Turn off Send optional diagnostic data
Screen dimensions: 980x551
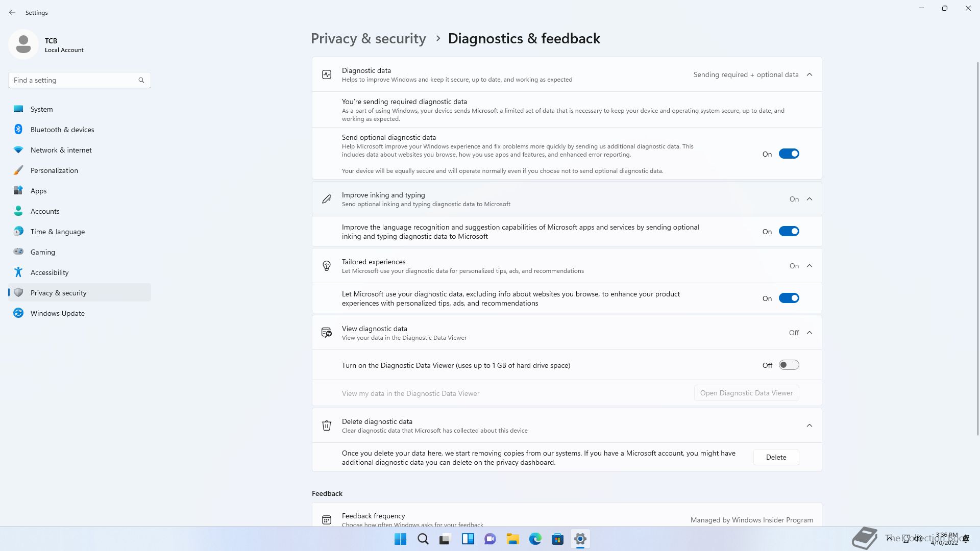pyautogui.click(x=789, y=154)
